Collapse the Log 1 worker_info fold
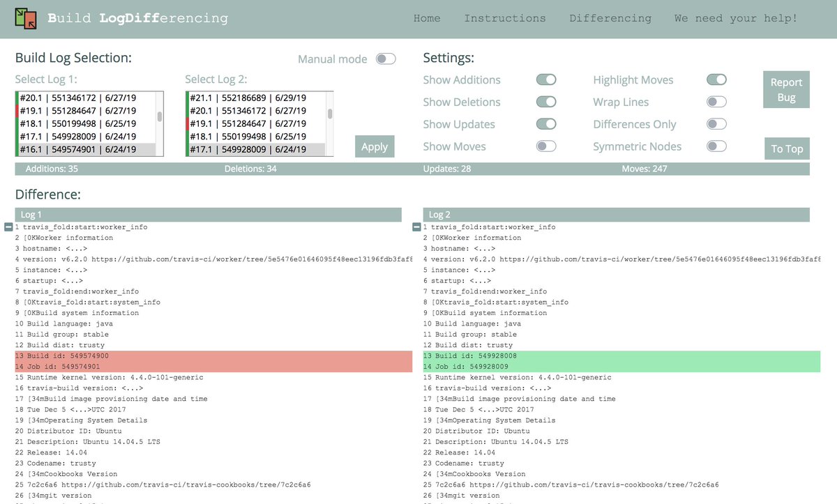The width and height of the screenshot is (837, 504). [x=8, y=227]
